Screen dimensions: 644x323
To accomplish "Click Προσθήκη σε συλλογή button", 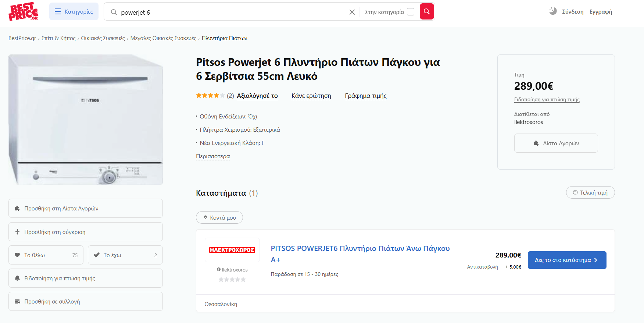I will 86,301.
